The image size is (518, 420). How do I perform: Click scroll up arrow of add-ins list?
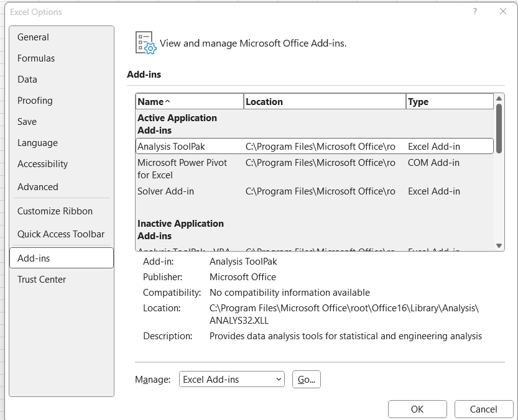(x=499, y=98)
